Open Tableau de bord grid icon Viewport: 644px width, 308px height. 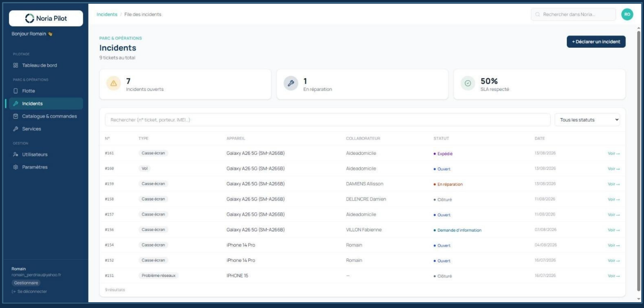tap(16, 65)
